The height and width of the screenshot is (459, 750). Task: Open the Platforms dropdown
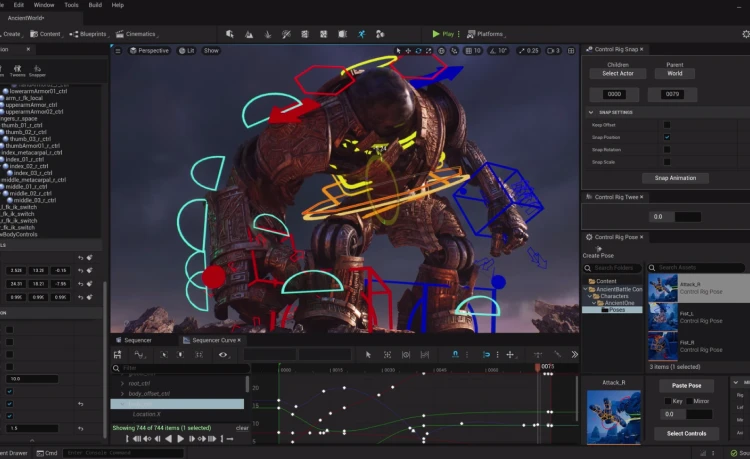[x=486, y=34]
